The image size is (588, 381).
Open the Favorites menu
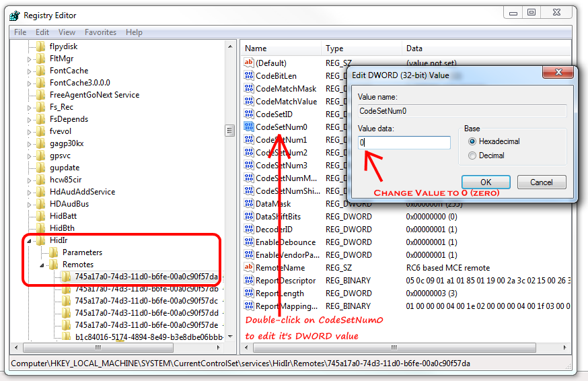click(100, 32)
